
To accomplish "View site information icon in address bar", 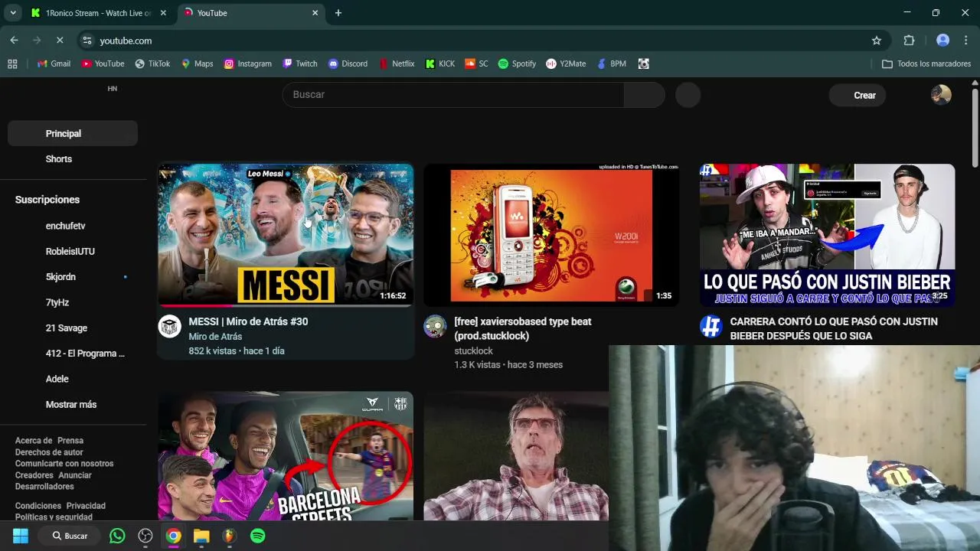I will pos(87,41).
